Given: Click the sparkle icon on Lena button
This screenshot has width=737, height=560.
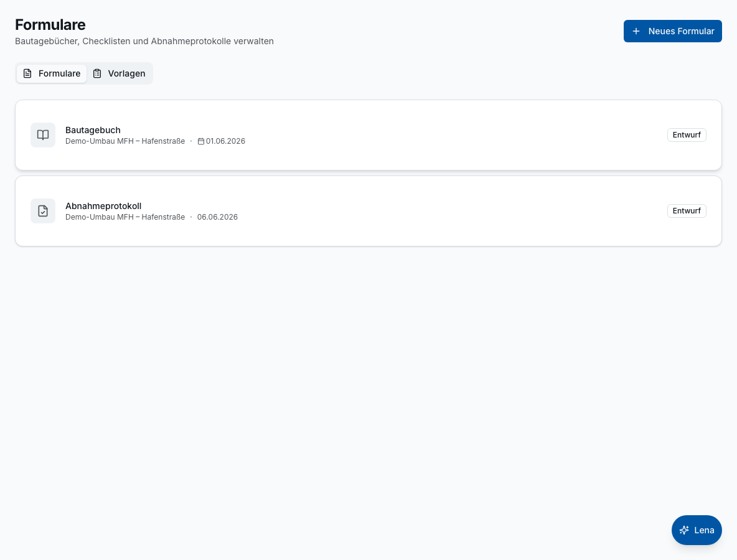Looking at the screenshot, I should click(x=684, y=530).
